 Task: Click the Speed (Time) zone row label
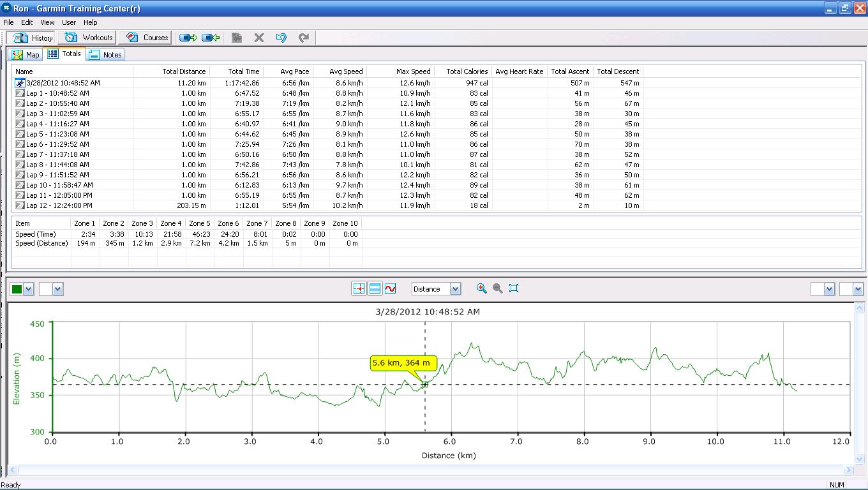[x=35, y=234]
